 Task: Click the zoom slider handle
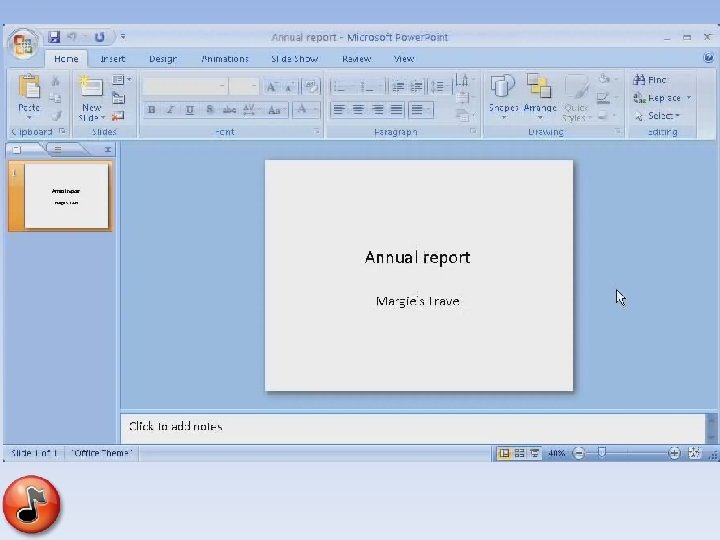tap(602, 453)
